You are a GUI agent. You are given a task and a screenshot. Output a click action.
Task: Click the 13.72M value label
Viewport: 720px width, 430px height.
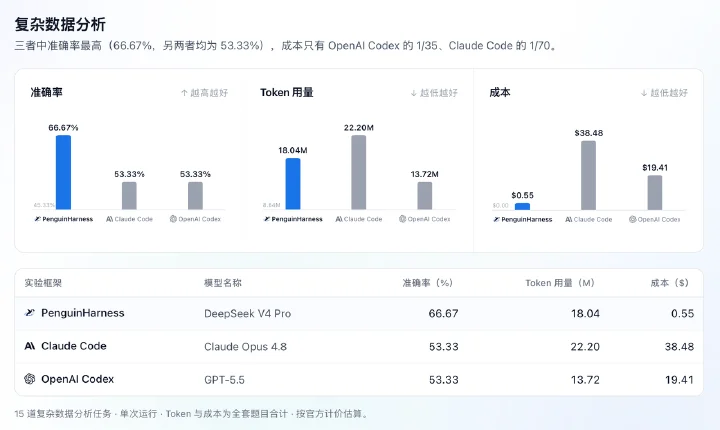(x=425, y=174)
